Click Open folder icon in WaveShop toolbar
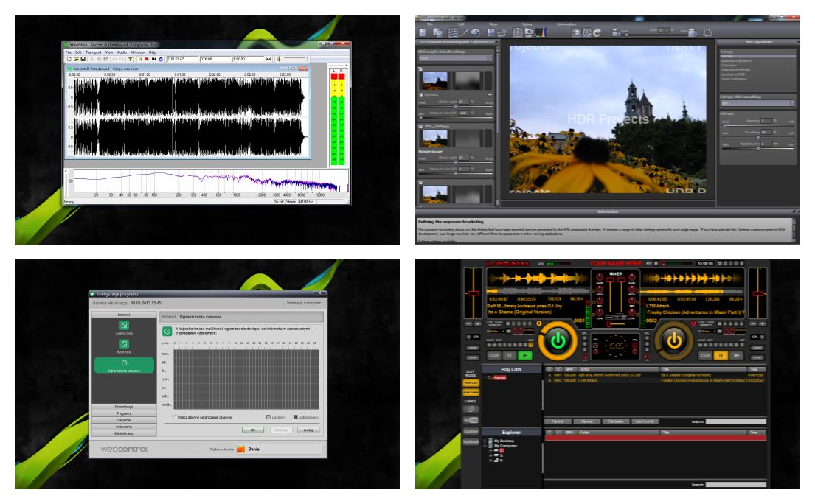Image resolution: width=815 pixels, height=504 pixels. (x=76, y=59)
